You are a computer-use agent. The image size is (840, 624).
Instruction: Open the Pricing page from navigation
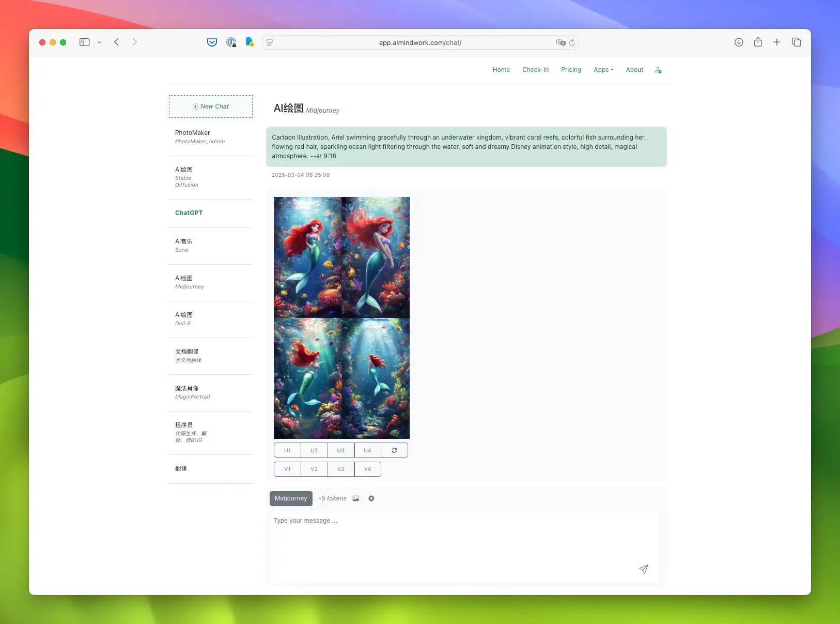[x=571, y=70]
